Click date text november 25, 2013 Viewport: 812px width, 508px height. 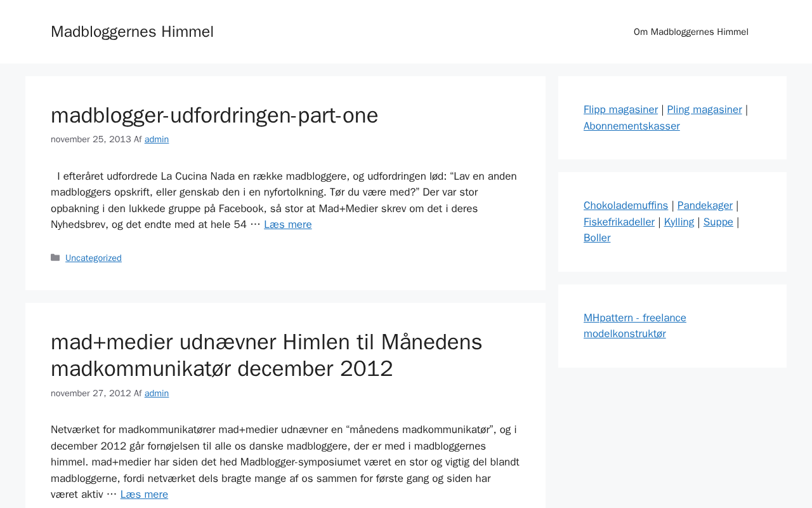click(x=91, y=139)
